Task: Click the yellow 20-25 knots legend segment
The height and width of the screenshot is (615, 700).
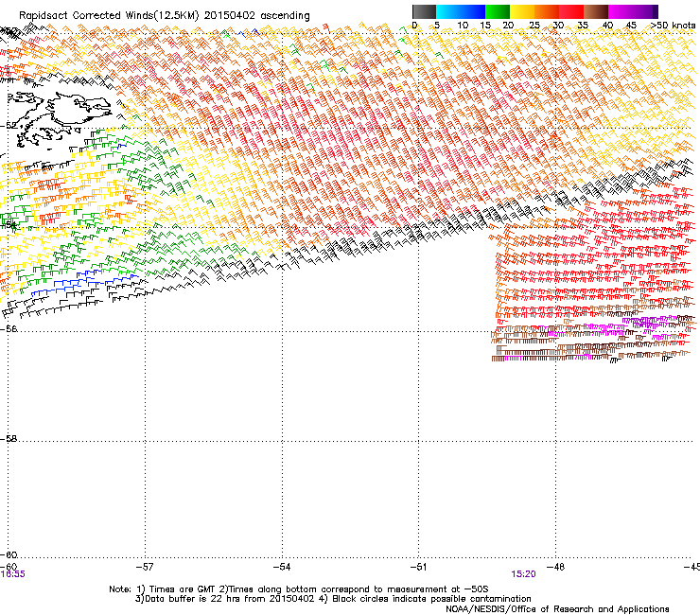Action: [x=522, y=11]
